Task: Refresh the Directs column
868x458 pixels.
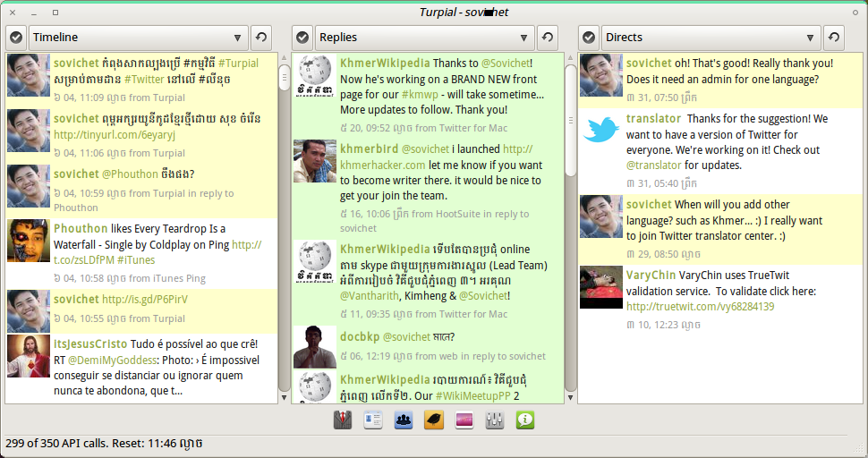Action: click(x=834, y=38)
